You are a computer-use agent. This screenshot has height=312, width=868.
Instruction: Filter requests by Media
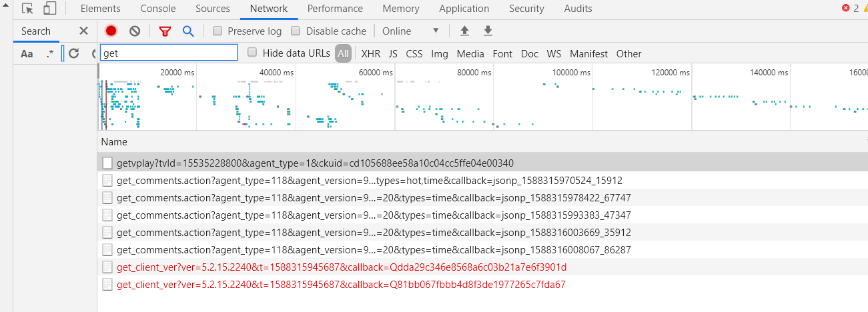pyautogui.click(x=470, y=54)
